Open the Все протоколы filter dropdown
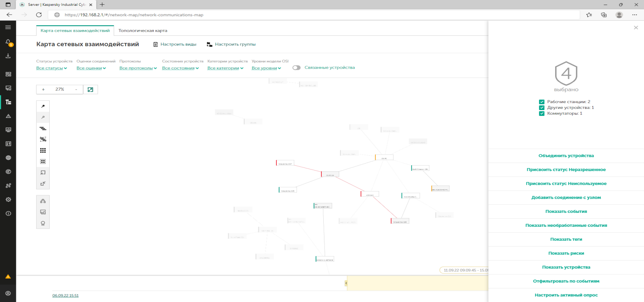This screenshot has height=302, width=644. point(138,68)
